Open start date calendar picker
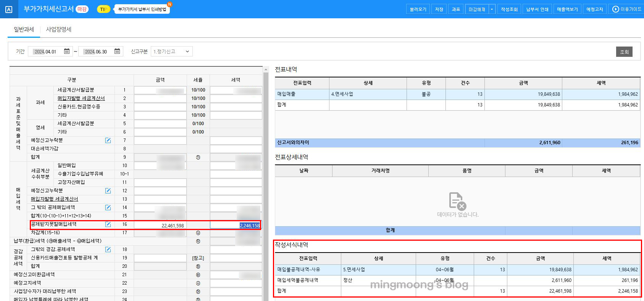The width and height of the screenshot is (644, 301). tap(67, 52)
